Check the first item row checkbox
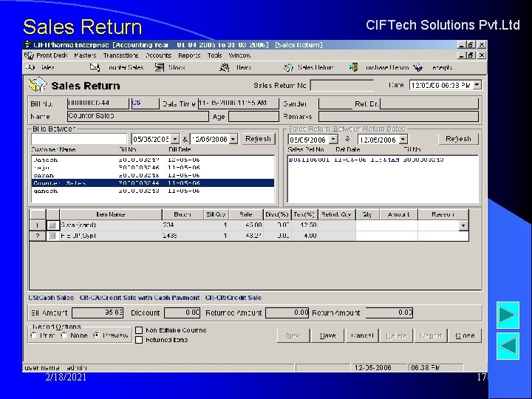This screenshot has width=532, height=399. (x=52, y=225)
